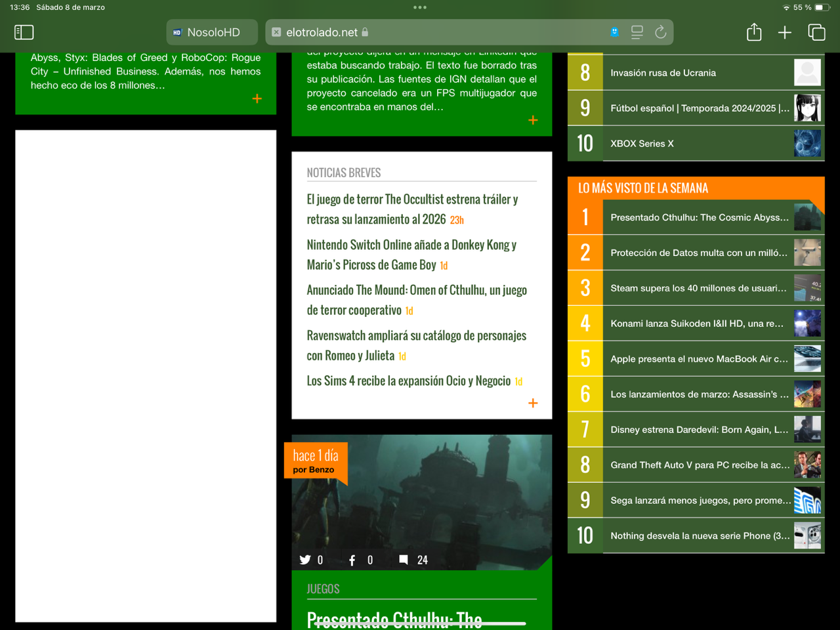Expand the Abyss, Styx article with plus

(257, 98)
